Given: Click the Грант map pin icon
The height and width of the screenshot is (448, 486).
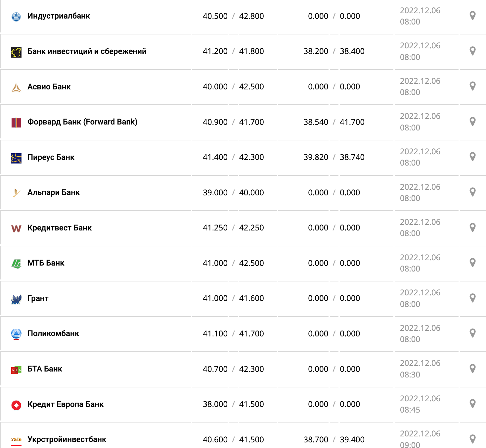Looking at the screenshot, I should pos(472,298).
